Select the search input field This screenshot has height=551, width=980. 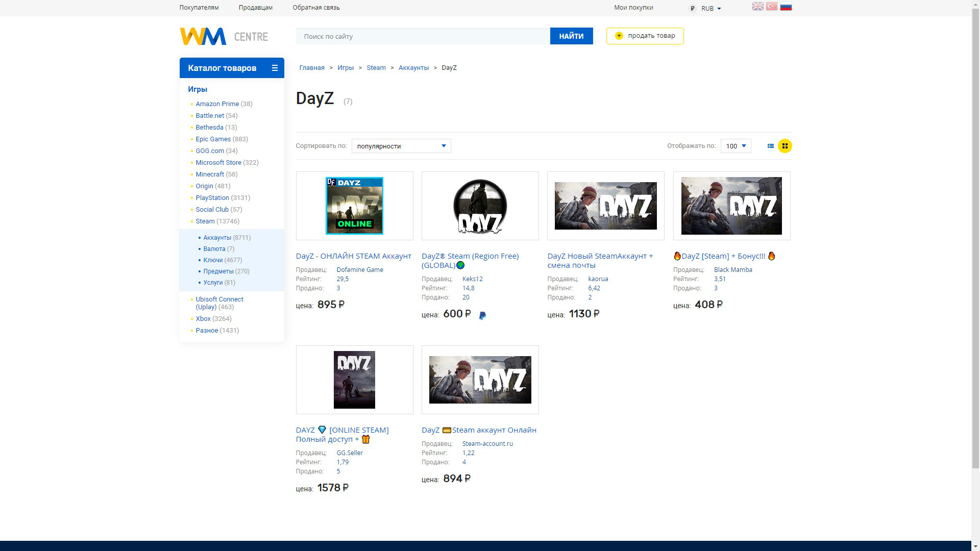pos(423,36)
